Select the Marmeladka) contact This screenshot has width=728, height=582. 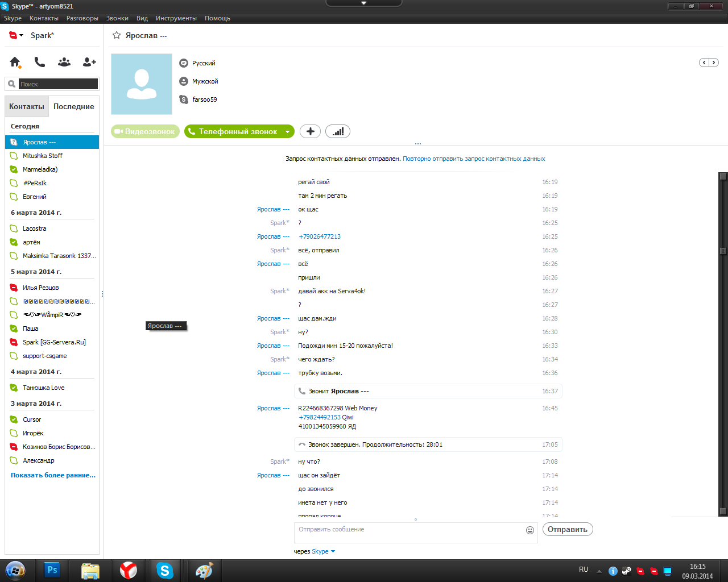pos(52,169)
